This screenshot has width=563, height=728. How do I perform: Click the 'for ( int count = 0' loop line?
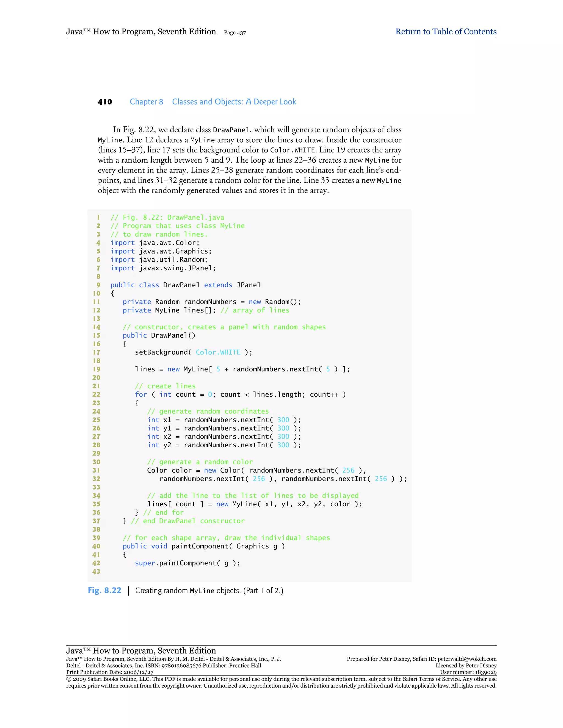pyautogui.click(x=240, y=394)
